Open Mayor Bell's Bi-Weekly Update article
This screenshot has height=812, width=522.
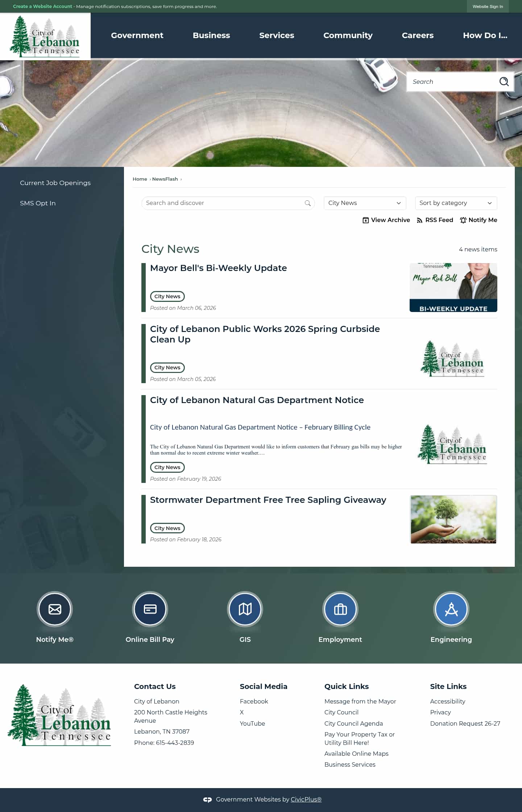coord(218,268)
